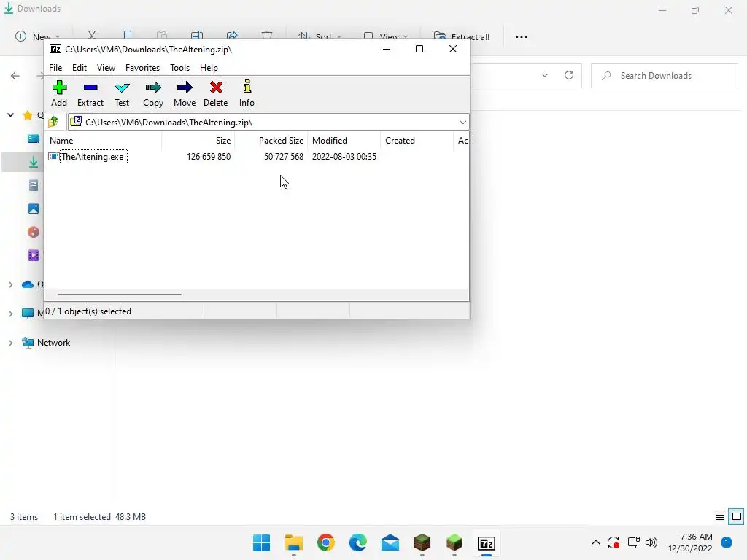Click Extract all in Explorer toolbar
Screen dimensions: 747x560
coord(462,36)
